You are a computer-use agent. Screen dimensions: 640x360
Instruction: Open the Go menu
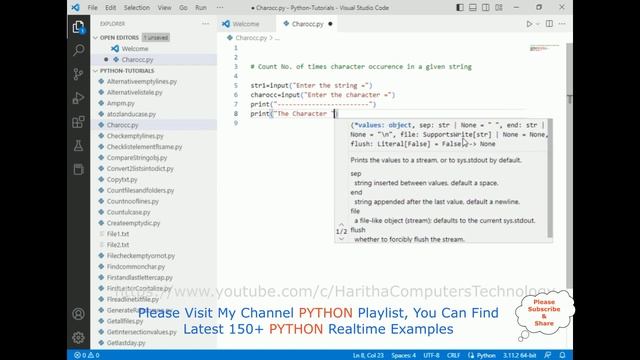pyautogui.click(x=183, y=8)
